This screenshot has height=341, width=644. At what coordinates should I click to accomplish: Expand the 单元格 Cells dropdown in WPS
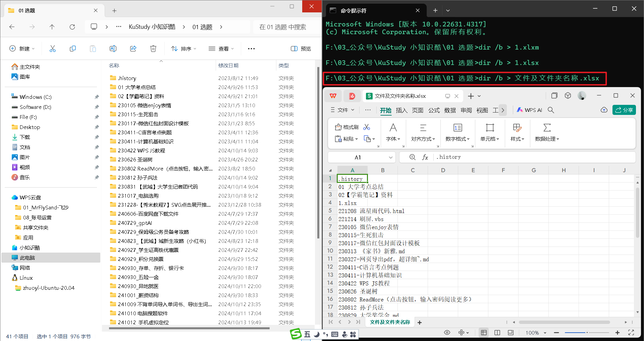(490, 139)
